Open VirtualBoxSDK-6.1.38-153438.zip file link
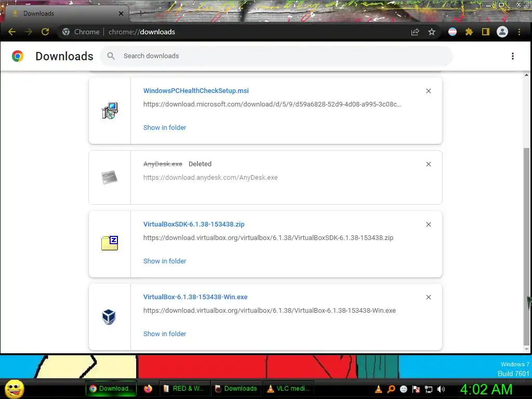Screen dimensions: 532x399 coord(194,224)
